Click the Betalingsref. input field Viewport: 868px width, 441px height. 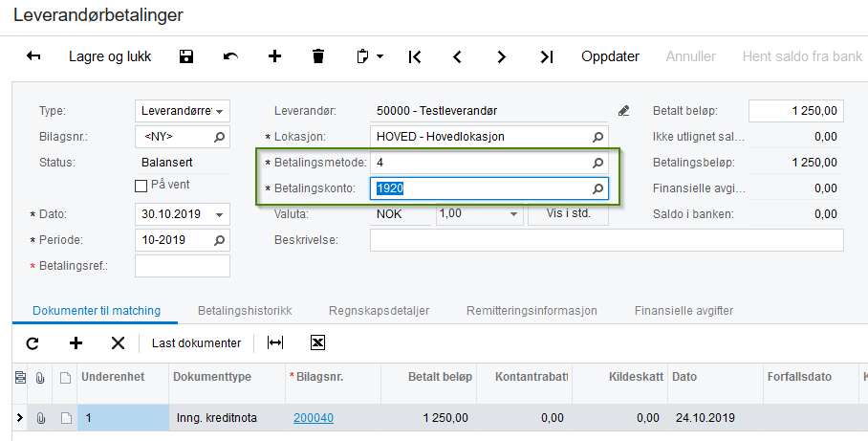point(183,265)
